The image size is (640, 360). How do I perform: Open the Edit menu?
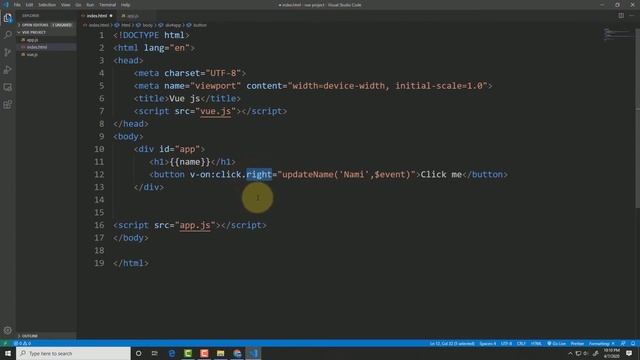coord(29,5)
